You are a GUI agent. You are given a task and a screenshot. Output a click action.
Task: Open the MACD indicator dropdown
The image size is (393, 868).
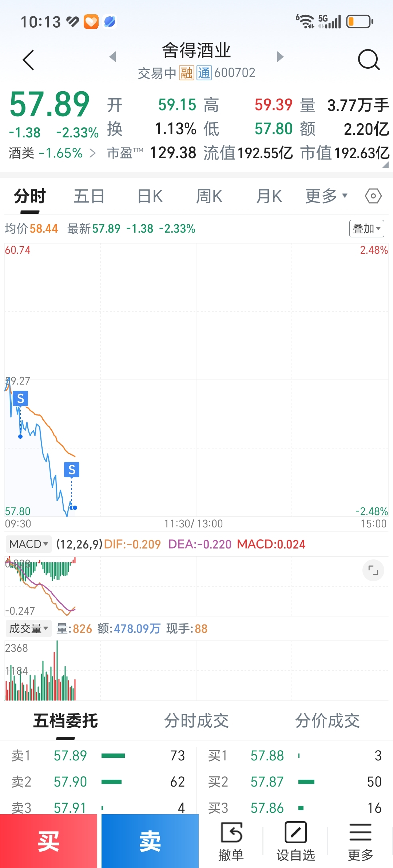tap(28, 544)
